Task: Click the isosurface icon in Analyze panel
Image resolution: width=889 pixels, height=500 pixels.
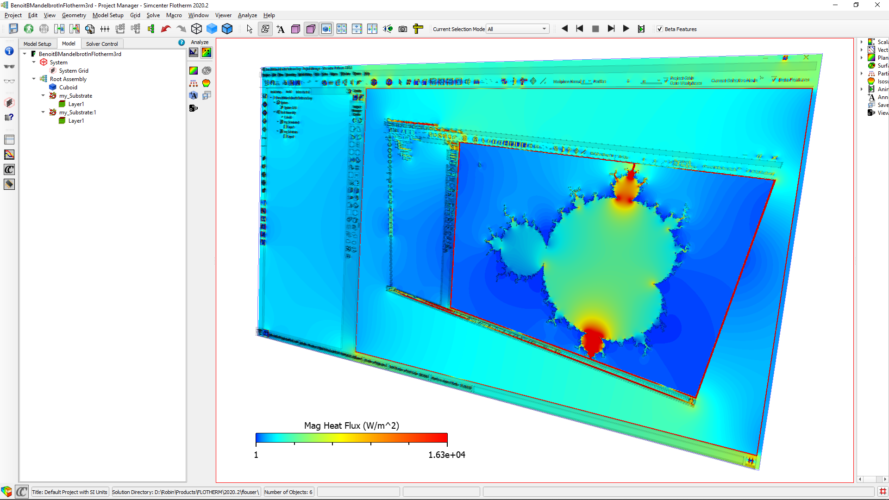Action: tap(206, 83)
